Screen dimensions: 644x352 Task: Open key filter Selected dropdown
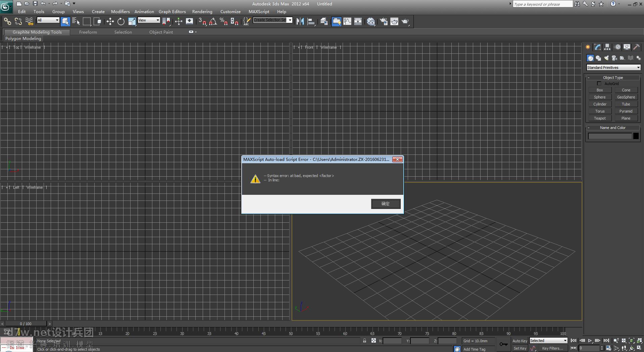[x=548, y=341]
